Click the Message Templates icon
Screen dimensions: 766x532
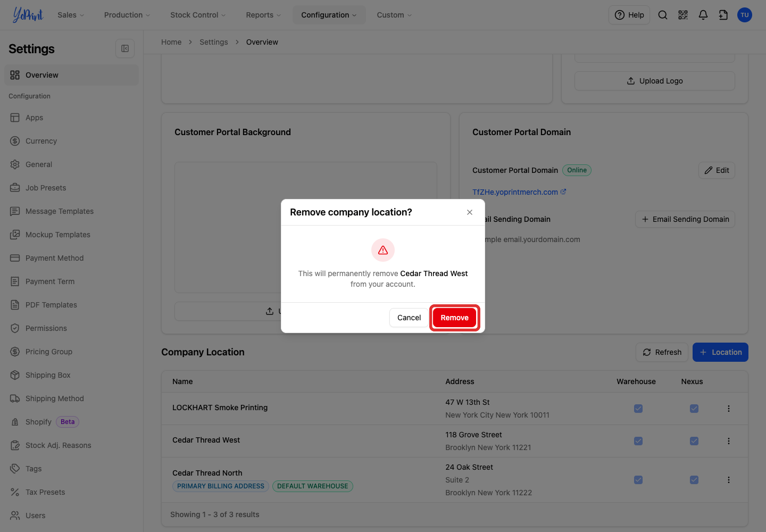15,211
